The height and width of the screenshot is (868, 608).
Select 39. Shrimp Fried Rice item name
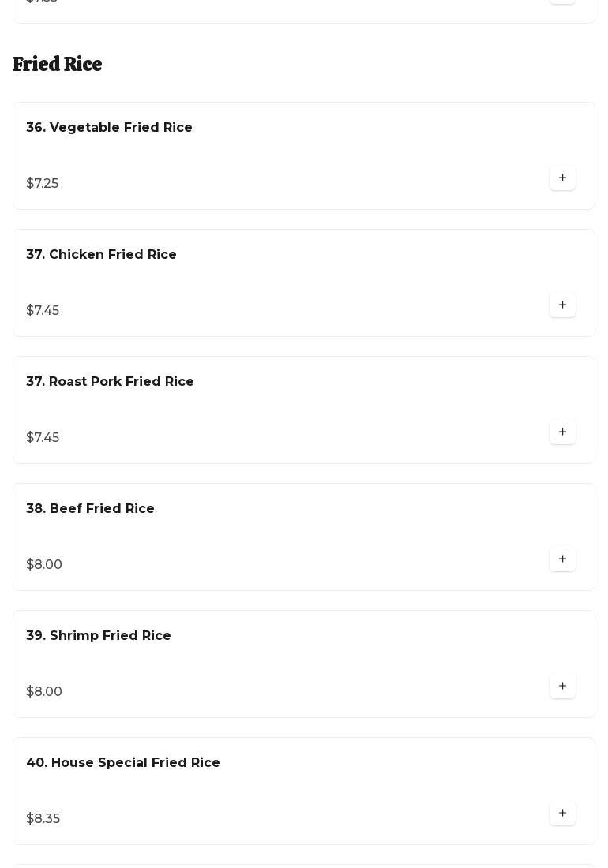[99, 636]
